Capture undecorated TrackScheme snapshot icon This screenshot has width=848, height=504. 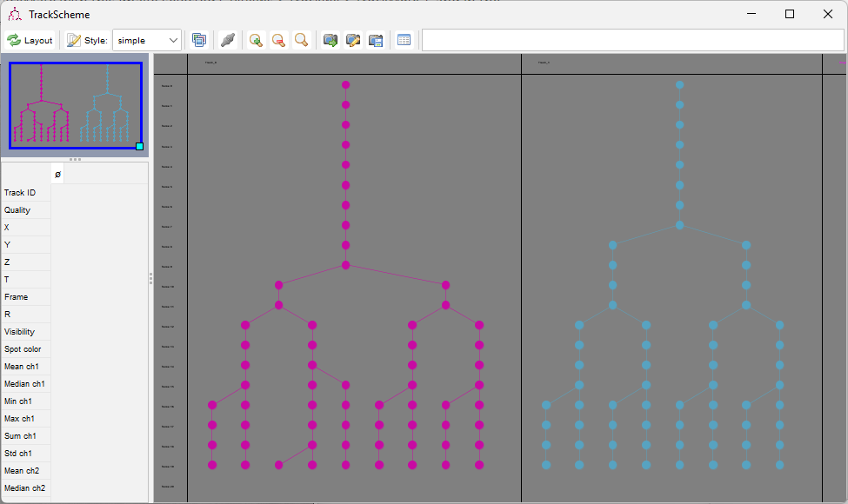(x=330, y=41)
